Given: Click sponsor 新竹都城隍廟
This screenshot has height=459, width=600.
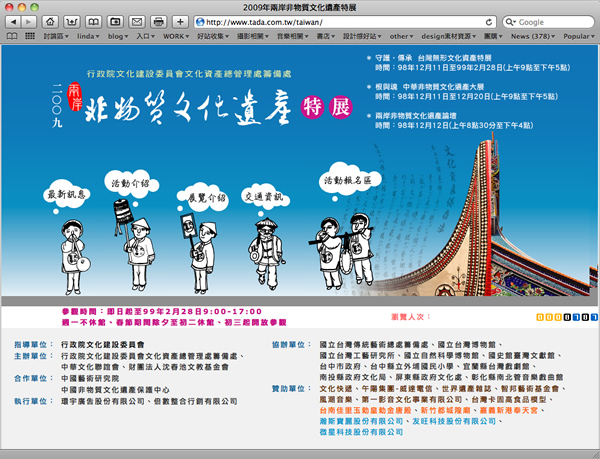Looking at the screenshot, I should pos(445,410).
